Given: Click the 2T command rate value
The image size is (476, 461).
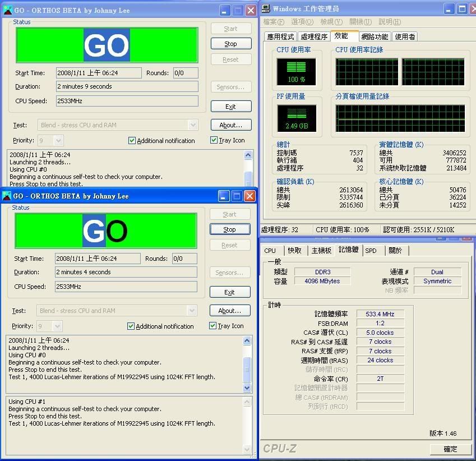Looking at the screenshot, I should [x=380, y=379].
